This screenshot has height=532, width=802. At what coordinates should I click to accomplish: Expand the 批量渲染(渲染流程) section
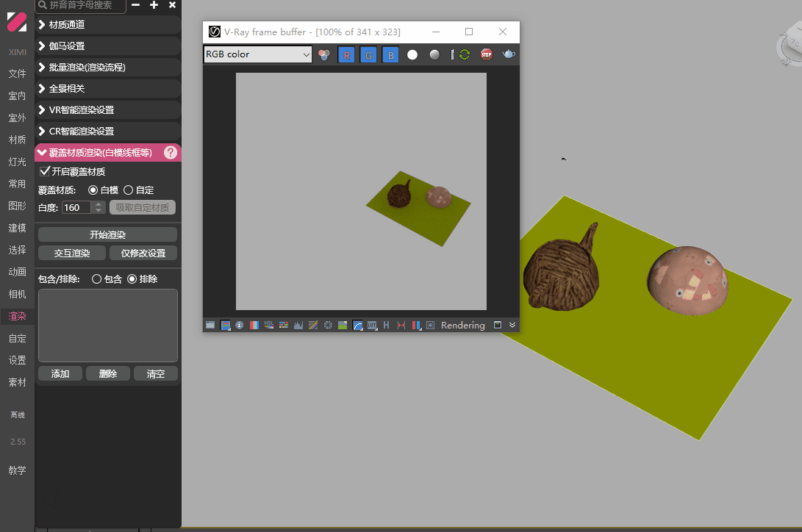pos(107,68)
